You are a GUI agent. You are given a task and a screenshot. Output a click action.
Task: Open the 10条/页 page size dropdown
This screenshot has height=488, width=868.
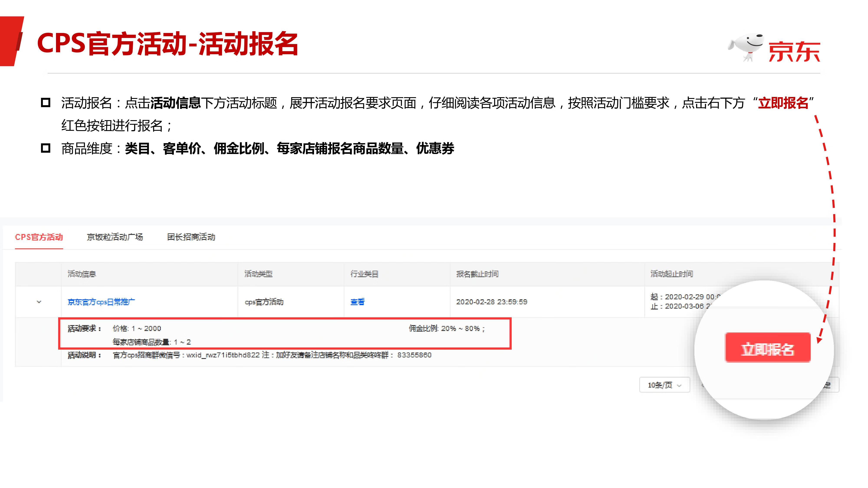pos(664,385)
